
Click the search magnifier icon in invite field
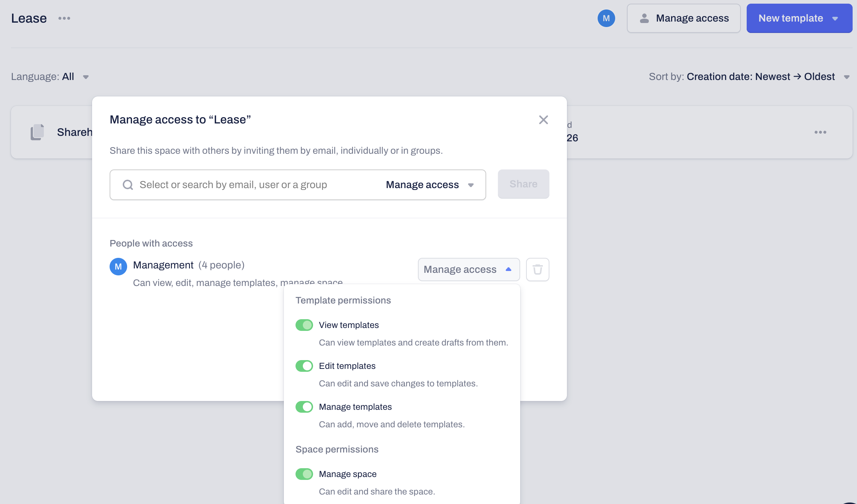point(128,185)
